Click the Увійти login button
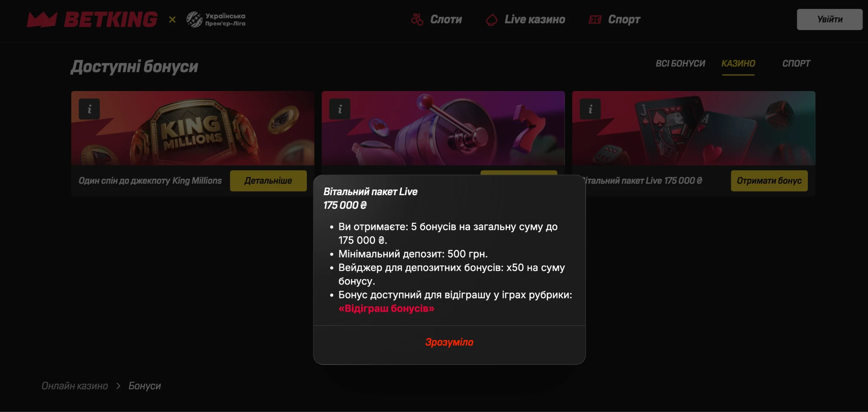This screenshot has width=868, height=412. (x=829, y=19)
